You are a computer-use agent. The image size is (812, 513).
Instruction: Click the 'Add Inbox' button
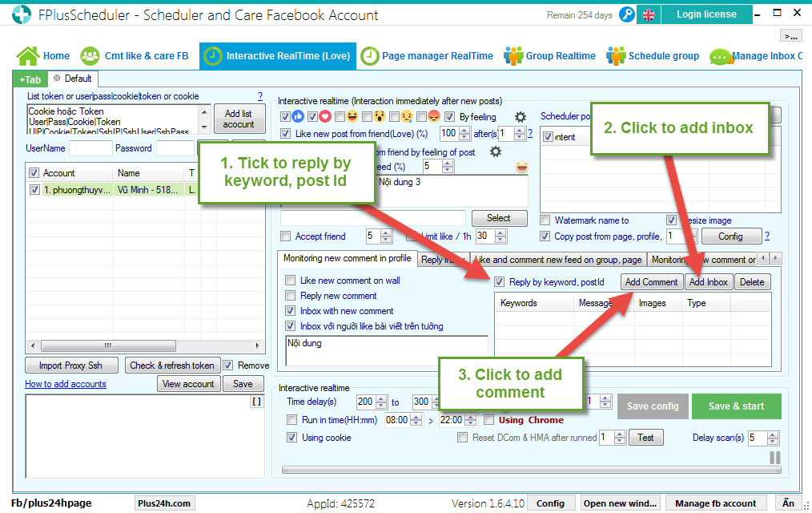pyautogui.click(x=709, y=282)
